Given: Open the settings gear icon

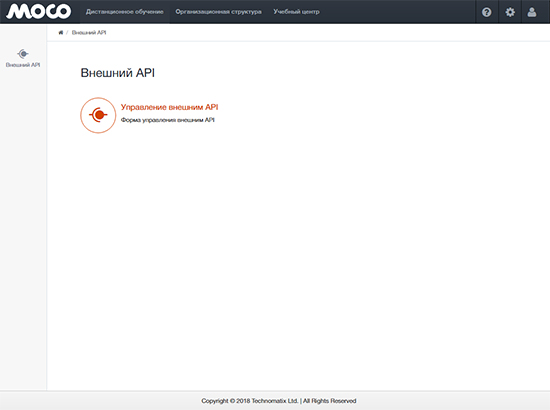Looking at the screenshot, I should pyautogui.click(x=510, y=12).
